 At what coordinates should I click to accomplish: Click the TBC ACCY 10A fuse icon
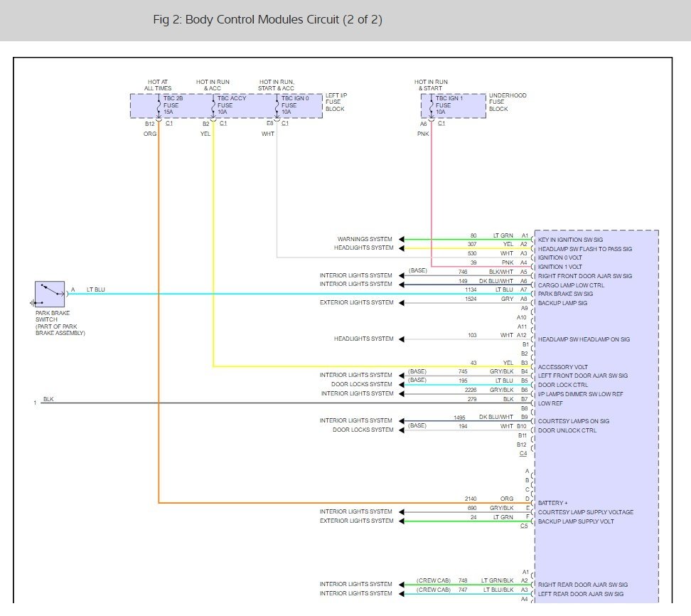point(213,105)
